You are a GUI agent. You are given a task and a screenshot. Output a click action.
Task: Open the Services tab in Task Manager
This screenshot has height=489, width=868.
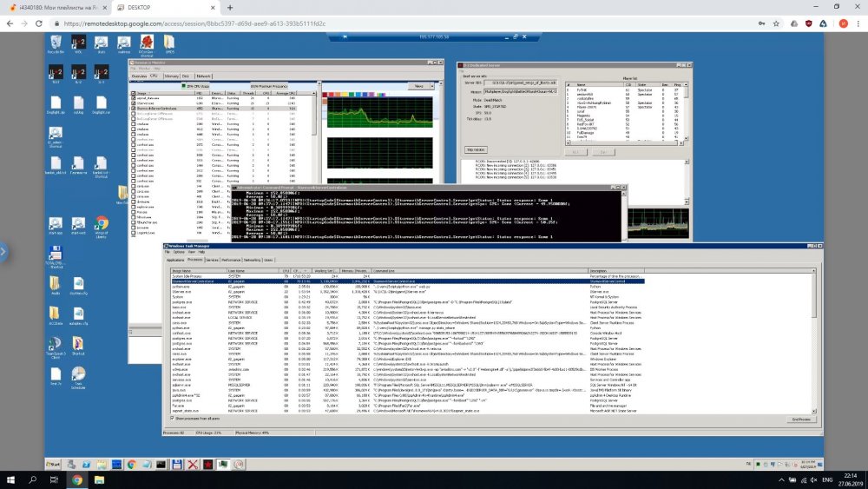212,260
